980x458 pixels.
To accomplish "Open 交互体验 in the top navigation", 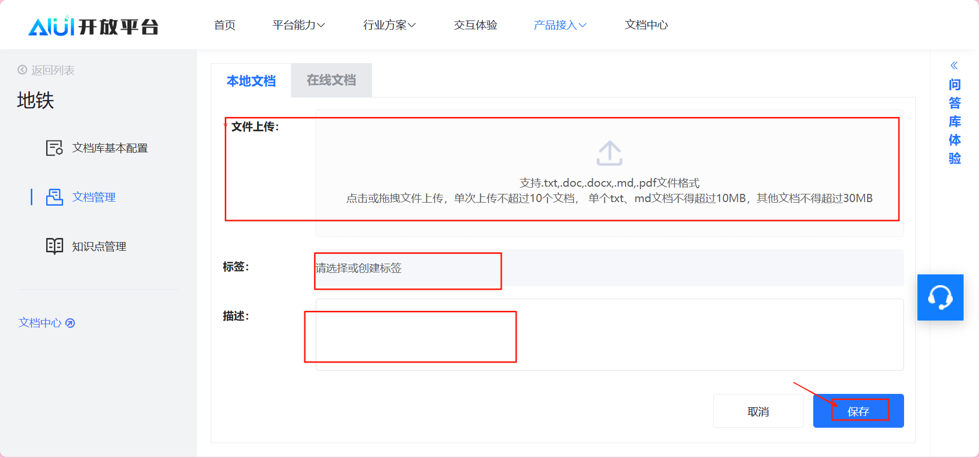I will 475,25.
